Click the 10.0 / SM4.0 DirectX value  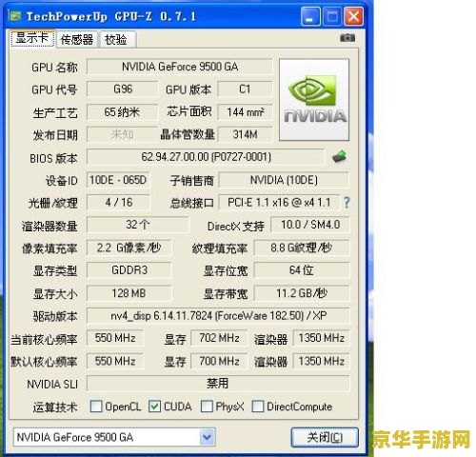[x=310, y=225]
